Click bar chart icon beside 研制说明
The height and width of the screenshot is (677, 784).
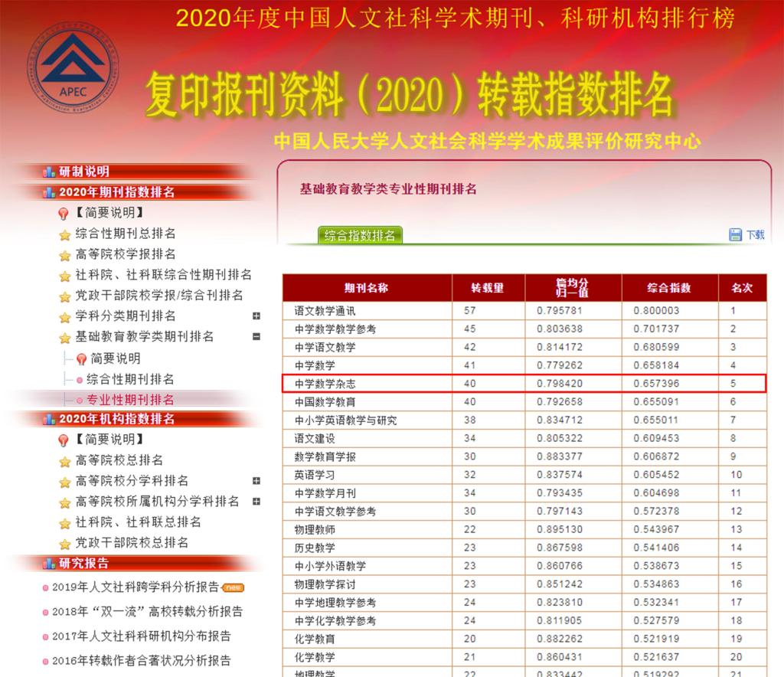(50, 172)
